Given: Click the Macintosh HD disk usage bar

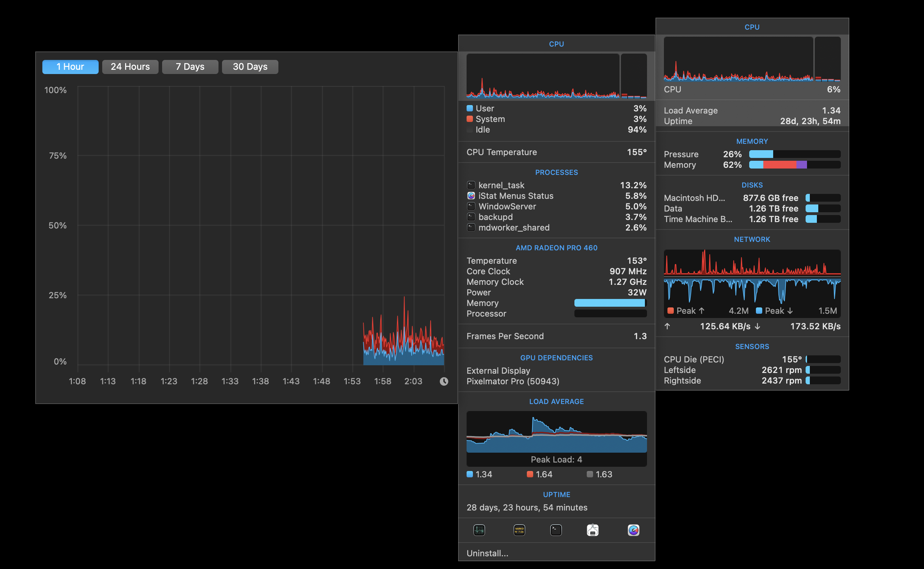Looking at the screenshot, I should (823, 198).
